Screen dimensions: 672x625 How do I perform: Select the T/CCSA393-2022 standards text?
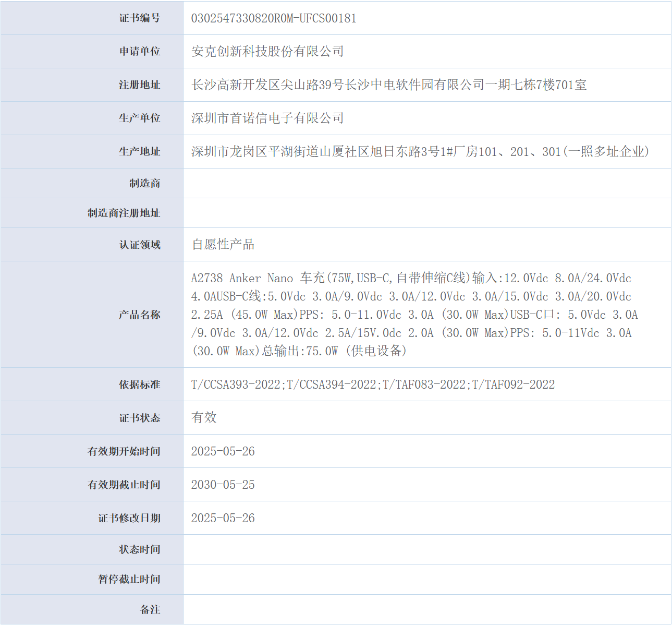(x=373, y=384)
